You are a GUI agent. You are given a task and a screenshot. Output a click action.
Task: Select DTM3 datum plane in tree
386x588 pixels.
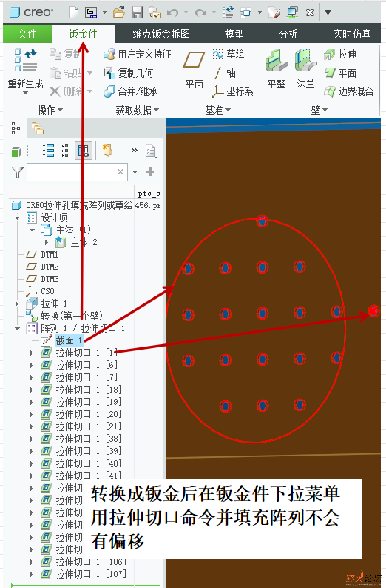coord(42,279)
